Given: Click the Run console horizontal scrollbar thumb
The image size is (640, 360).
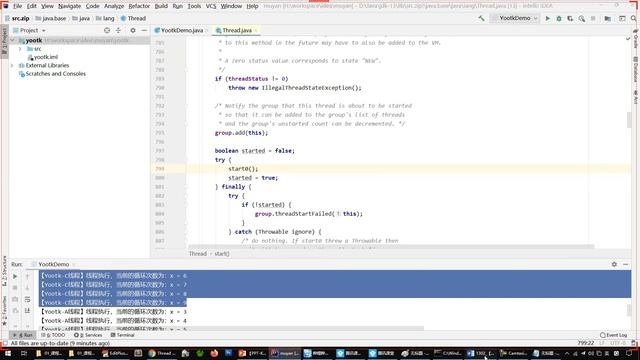Looking at the screenshot, I should tap(231, 329).
